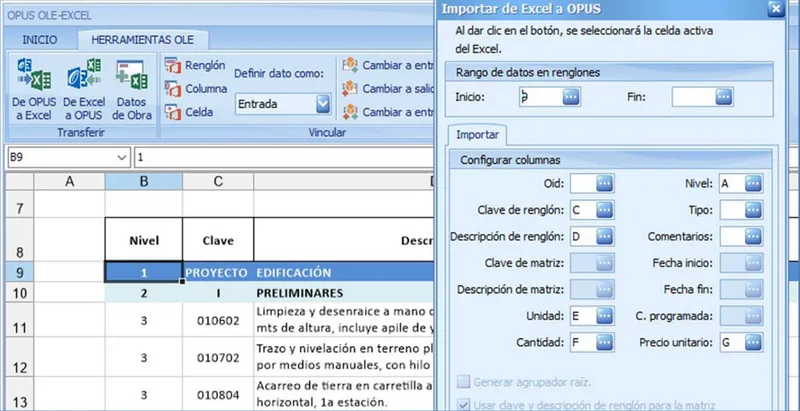Image resolution: width=800 pixels, height=411 pixels.
Task: Link a Renglón with its icon
Action: [x=173, y=66]
